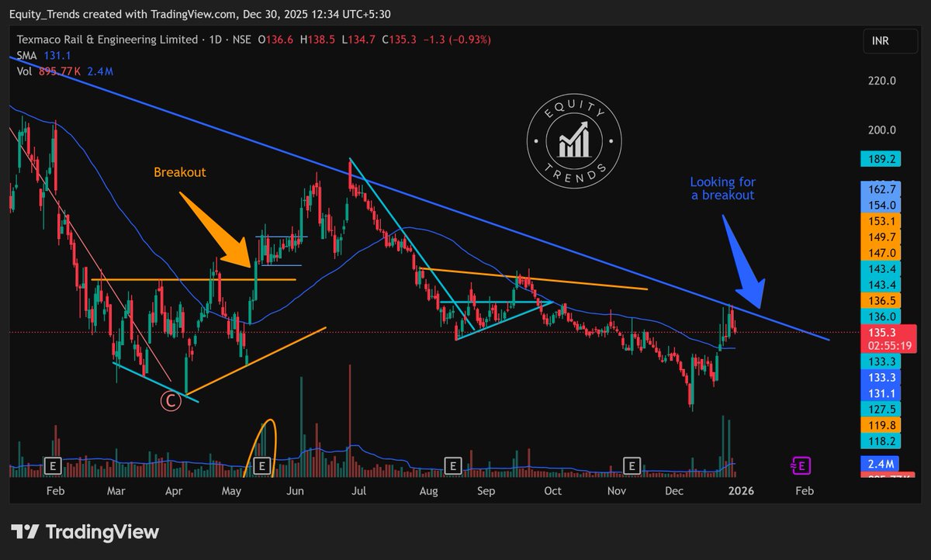Click the E earnings marker above first Feb
Screen dimensions: 931x560
pos(53,465)
